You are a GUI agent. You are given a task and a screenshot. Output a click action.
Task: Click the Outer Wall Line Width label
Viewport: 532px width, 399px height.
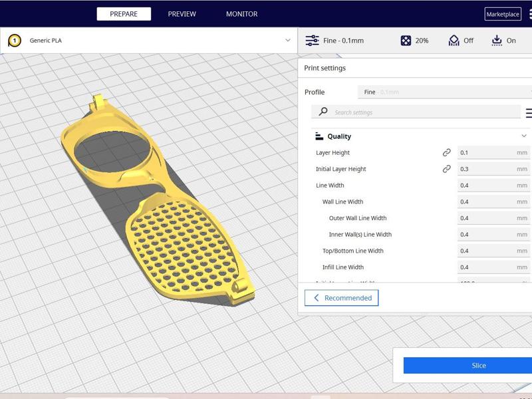pyautogui.click(x=358, y=218)
